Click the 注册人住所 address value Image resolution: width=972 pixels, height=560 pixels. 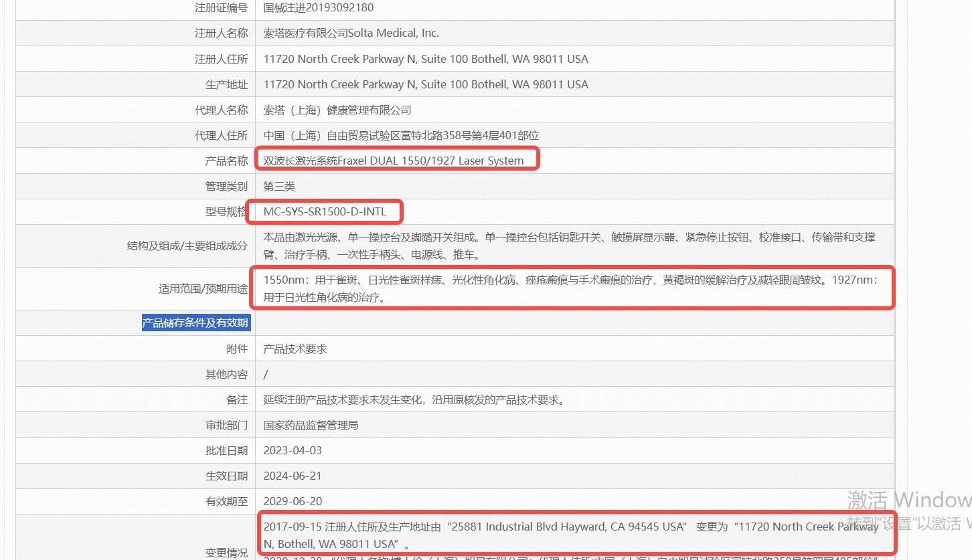click(426, 59)
